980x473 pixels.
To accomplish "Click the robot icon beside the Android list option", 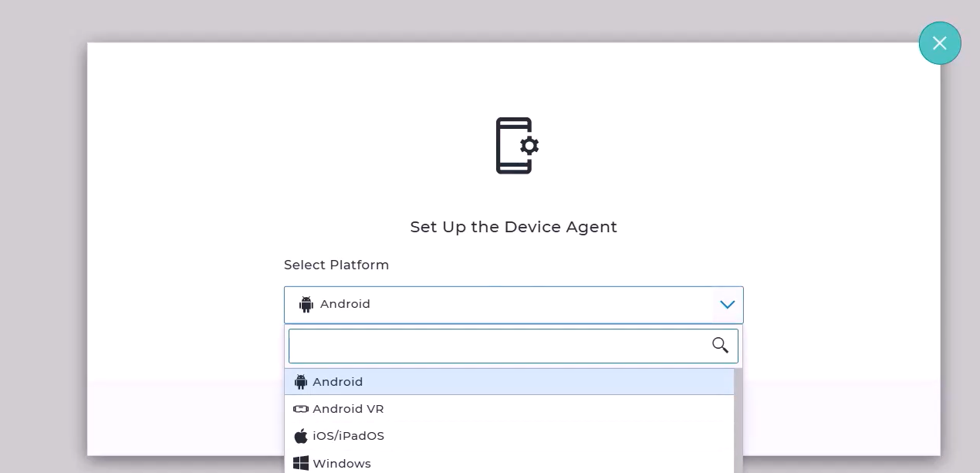I will (301, 382).
